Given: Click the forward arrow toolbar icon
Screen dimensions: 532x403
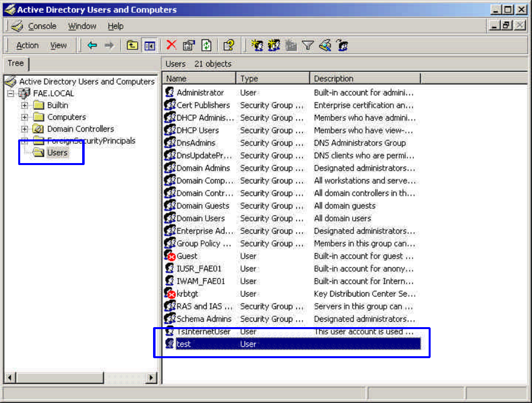Looking at the screenshot, I should (x=109, y=45).
